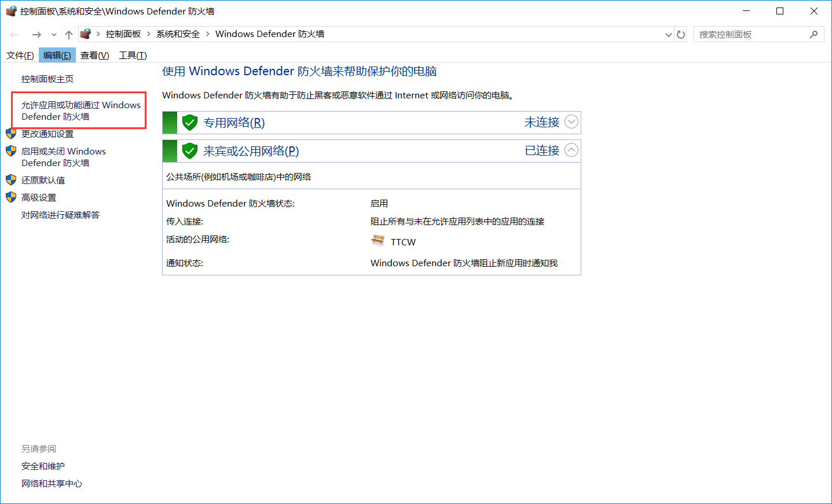This screenshot has width=832, height=504.
Task: Open 启用或关闭 Windows Defender 防火墙
Action: 64,157
